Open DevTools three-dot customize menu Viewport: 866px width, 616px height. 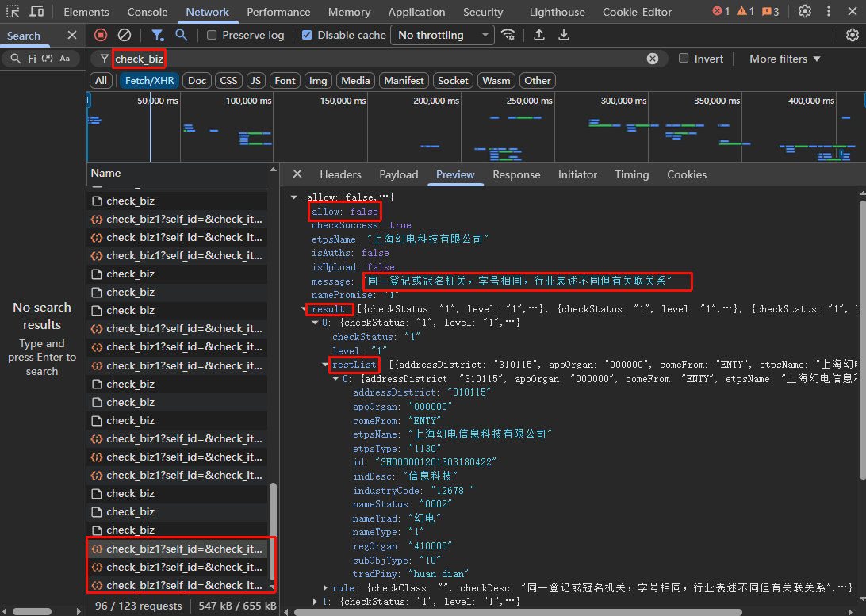click(829, 11)
